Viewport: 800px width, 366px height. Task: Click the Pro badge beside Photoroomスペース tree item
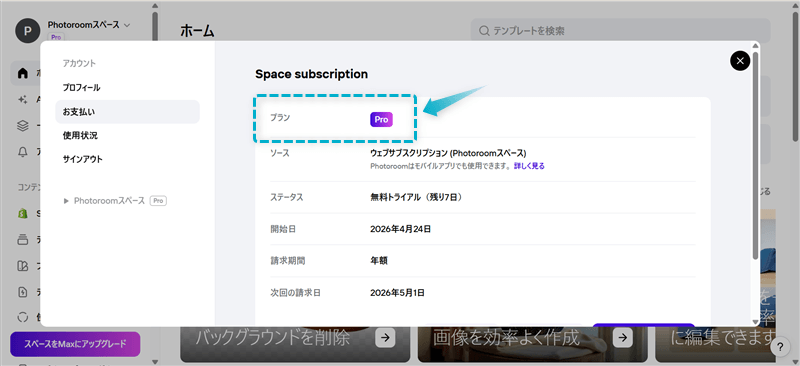point(158,201)
